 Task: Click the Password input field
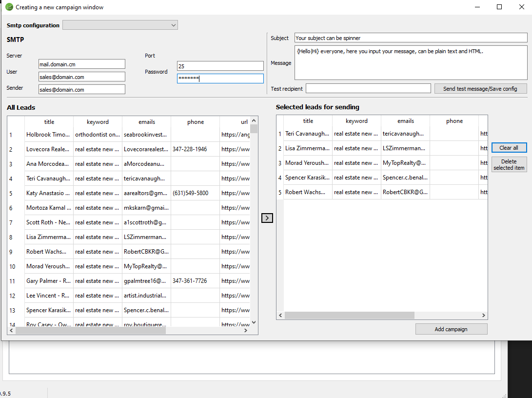tap(220, 79)
